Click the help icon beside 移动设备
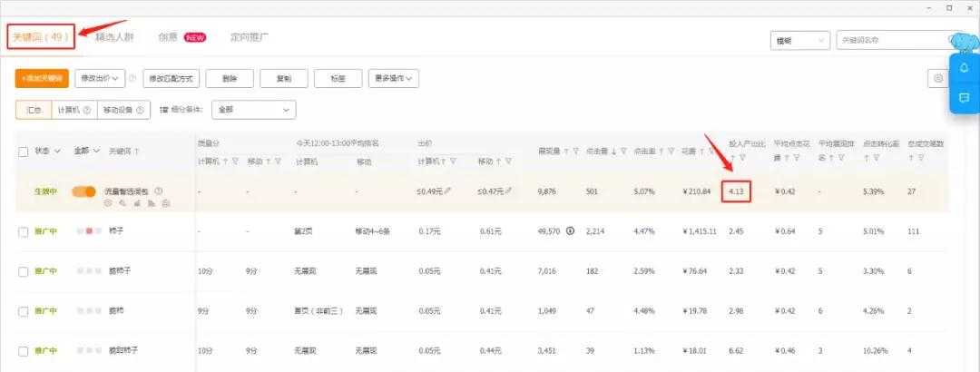The height and width of the screenshot is (372, 980). 141,110
